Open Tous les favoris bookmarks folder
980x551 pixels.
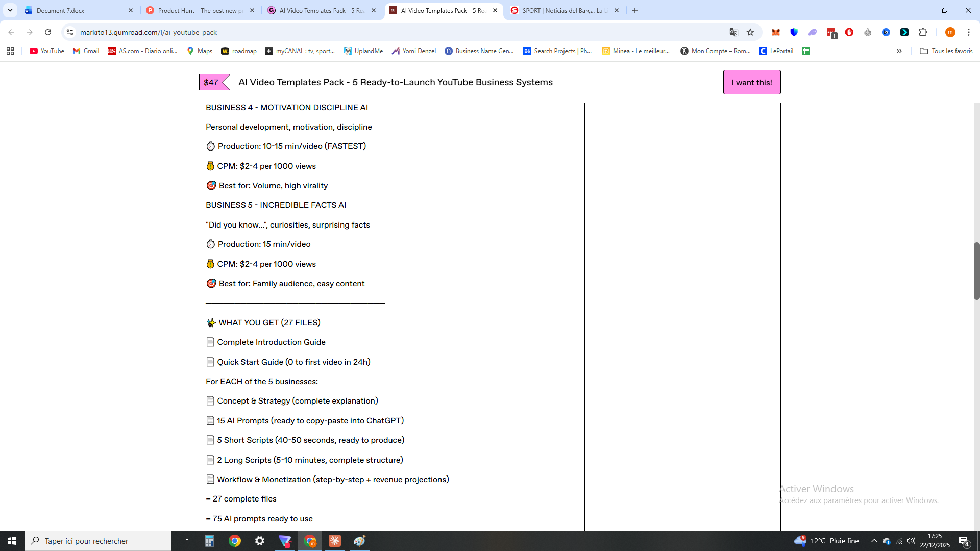(946, 51)
